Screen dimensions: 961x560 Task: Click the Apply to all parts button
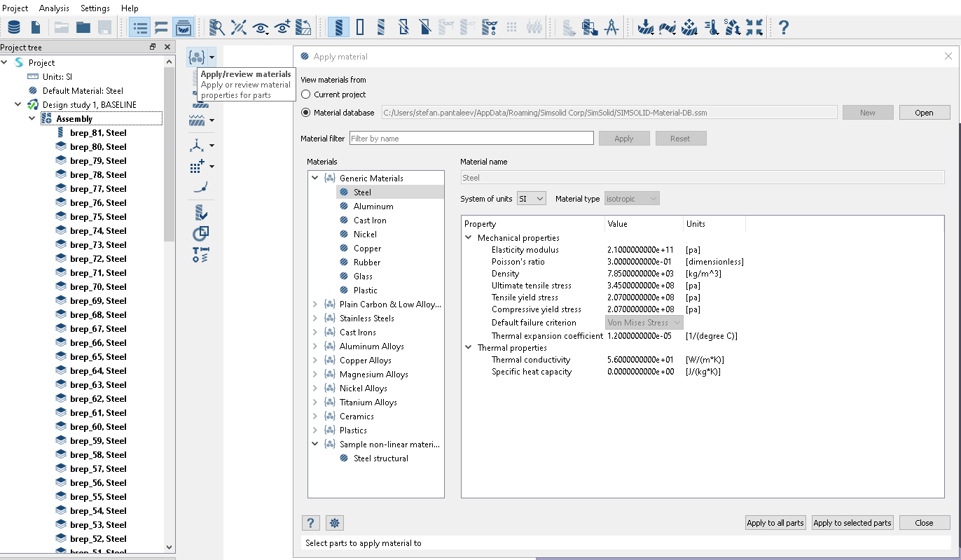click(x=775, y=523)
